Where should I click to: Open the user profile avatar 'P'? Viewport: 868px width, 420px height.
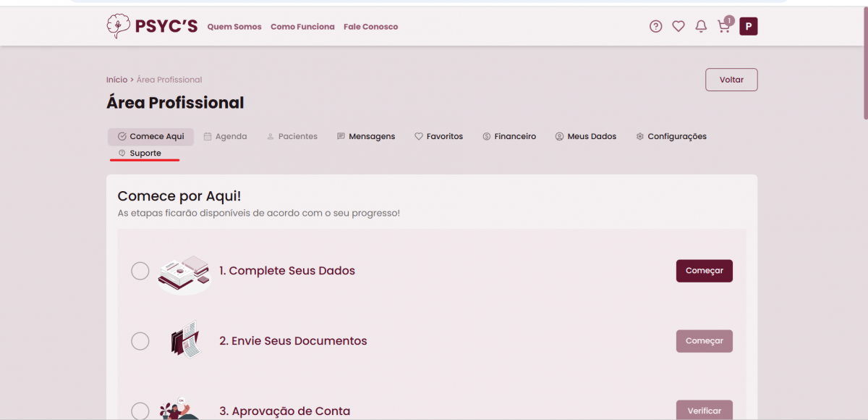pos(748,27)
